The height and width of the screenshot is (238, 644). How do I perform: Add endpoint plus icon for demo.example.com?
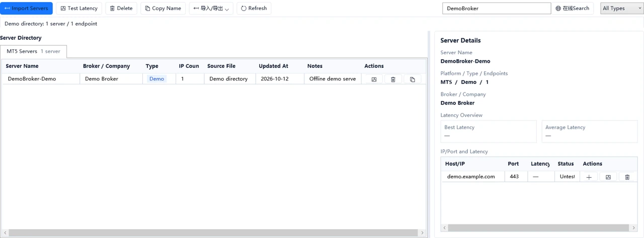tap(589, 177)
